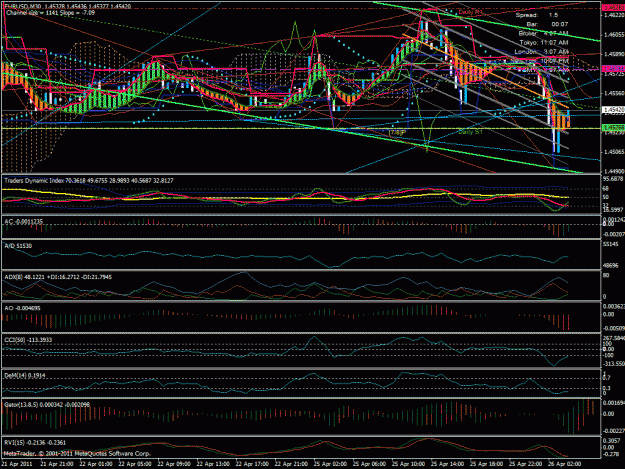The height and width of the screenshot is (469, 625).
Task: Click the 25 Apr 06:00 time label
Action: tap(369, 464)
